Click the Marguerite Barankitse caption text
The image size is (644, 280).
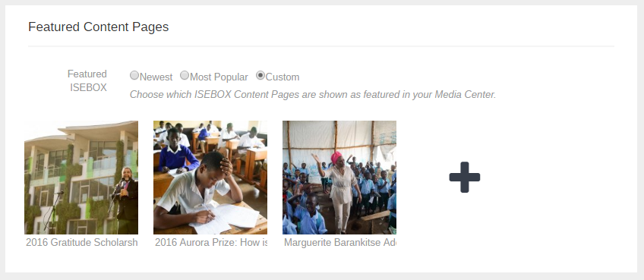click(340, 242)
